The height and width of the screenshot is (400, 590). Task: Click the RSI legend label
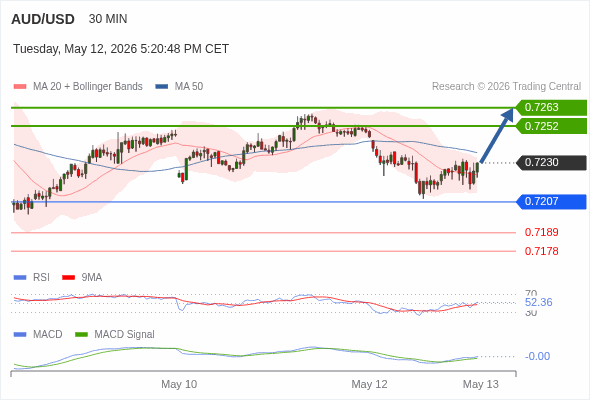[x=41, y=278]
